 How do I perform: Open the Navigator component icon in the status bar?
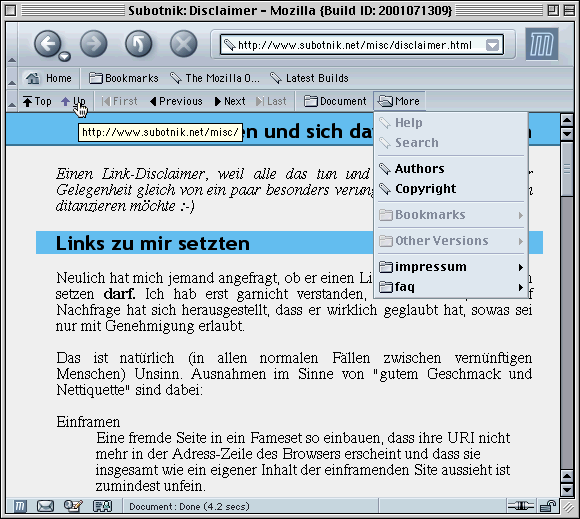pos(20,506)
